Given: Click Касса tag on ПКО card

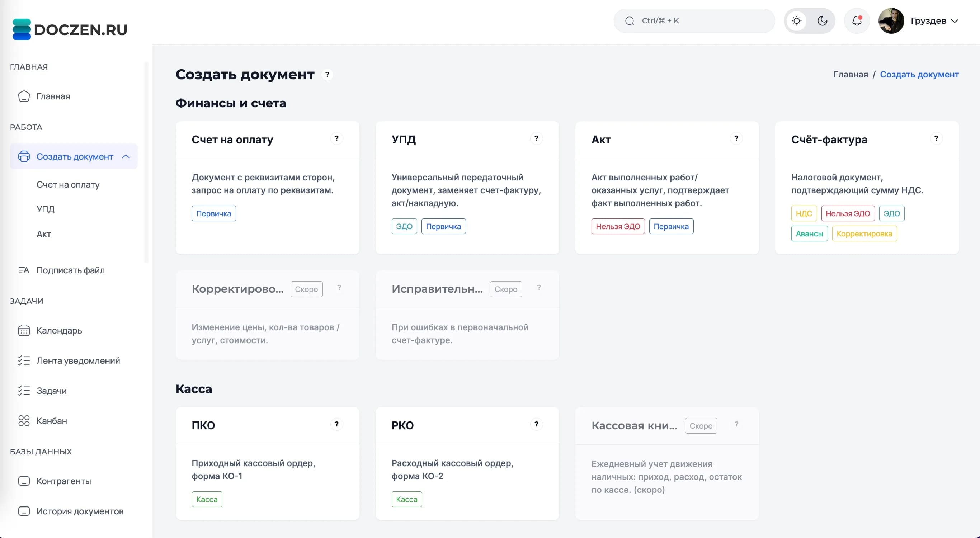Looking at the screenshot, I should point(207,499).
